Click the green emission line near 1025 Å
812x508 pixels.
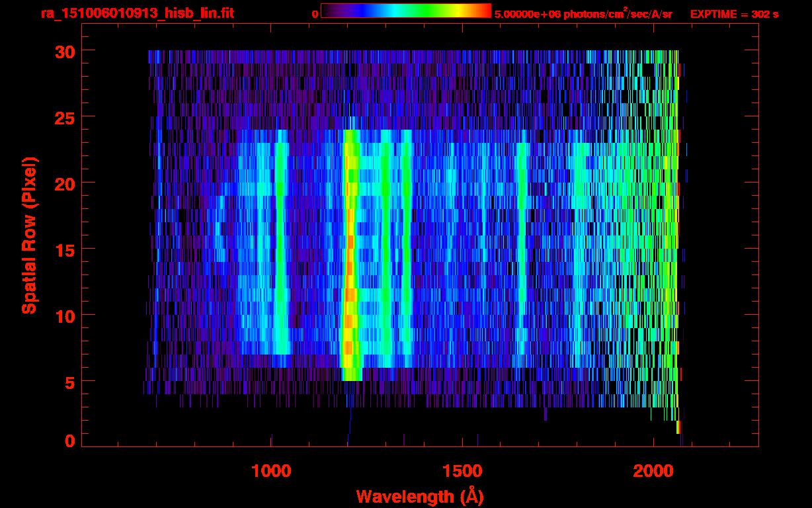click(281, 251)
